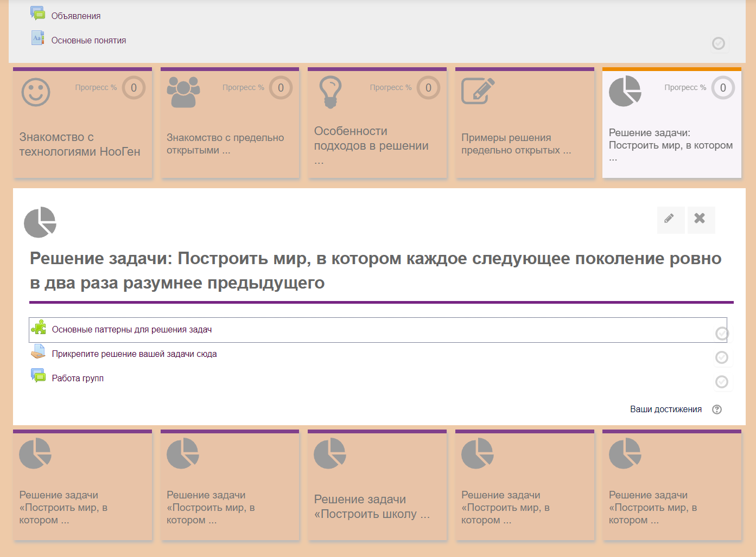756x557 pixels.
Task: Click the glossary icon beside Основные понятия
Action: (x=38, y=39)
